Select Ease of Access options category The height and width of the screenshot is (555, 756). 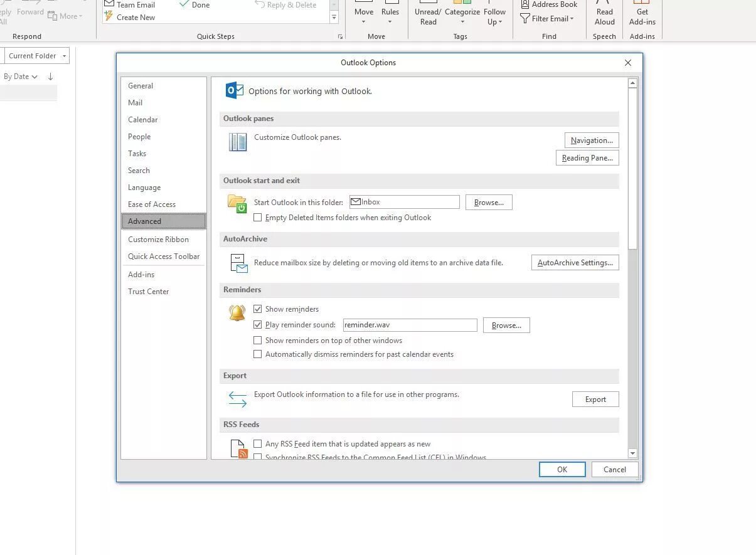pyautogui.click(x=163, y=204)
